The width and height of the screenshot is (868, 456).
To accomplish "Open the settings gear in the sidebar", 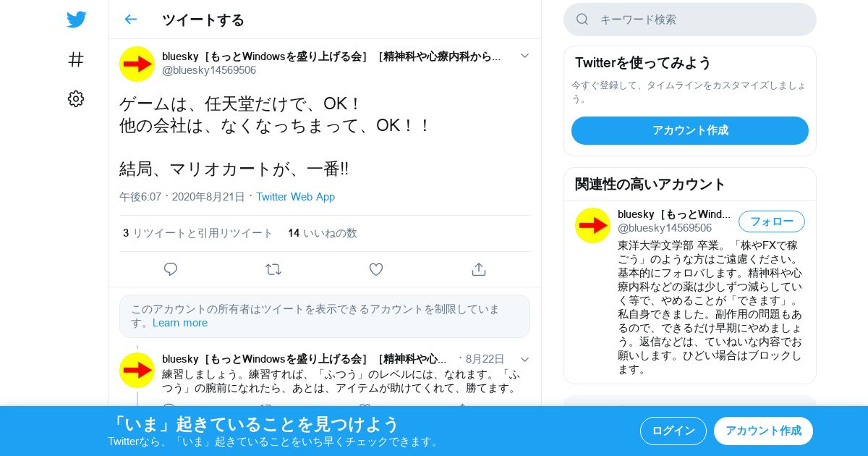I will pos(76,99).
